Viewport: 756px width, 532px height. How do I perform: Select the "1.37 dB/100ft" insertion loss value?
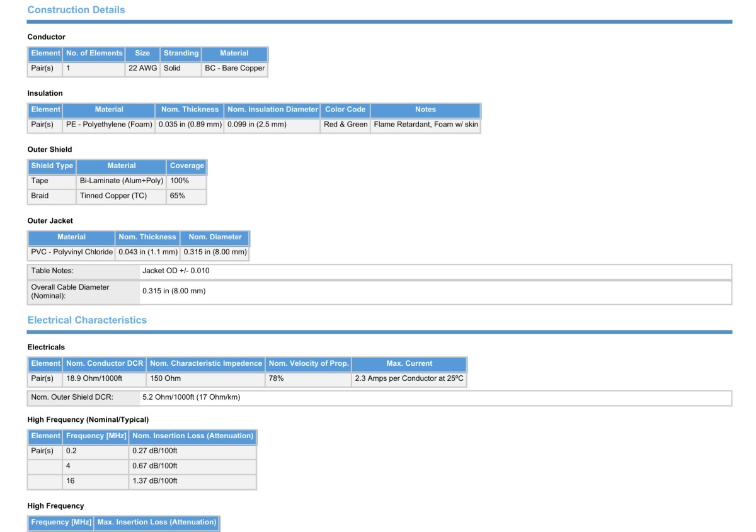(x=155, y=481)
